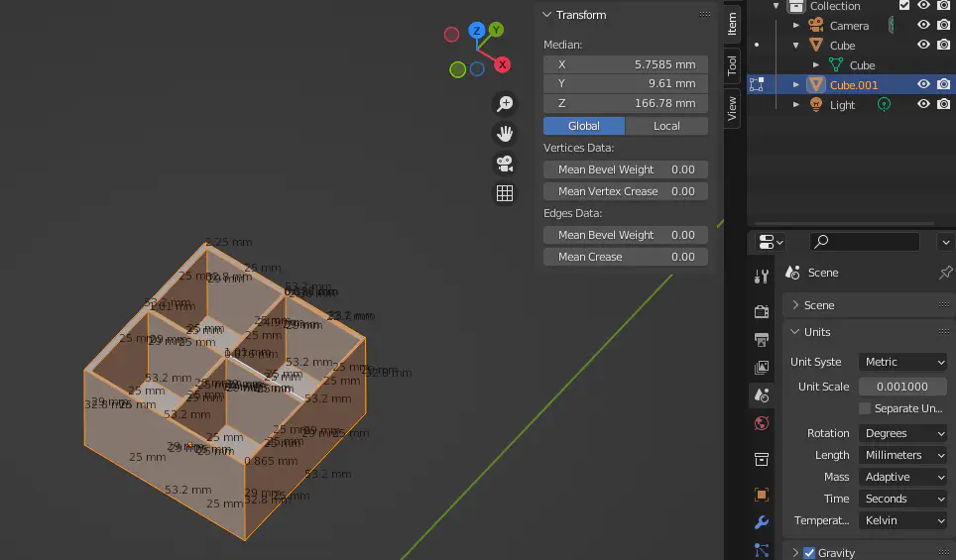Click the Median X value field
The image size is (956, 560).
click(x=626, y=63)
